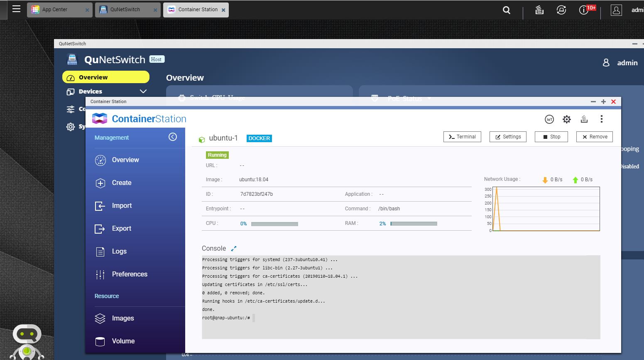
Task: Remove the ubuntu-1 container
Action: 594,137
